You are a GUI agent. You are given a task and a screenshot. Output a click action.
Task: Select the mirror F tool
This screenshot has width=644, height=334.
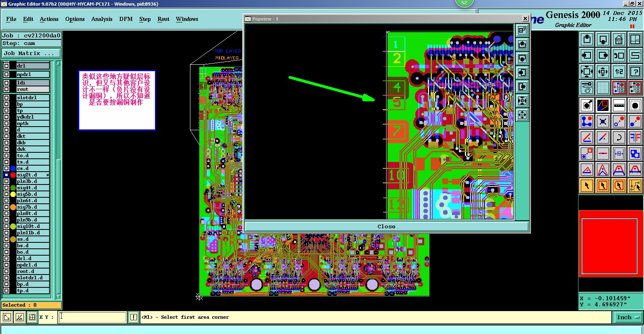(x=635, y=137)
